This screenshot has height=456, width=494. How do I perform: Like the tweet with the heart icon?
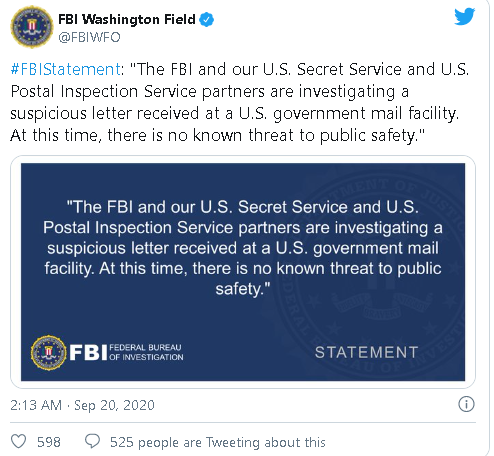19,442
